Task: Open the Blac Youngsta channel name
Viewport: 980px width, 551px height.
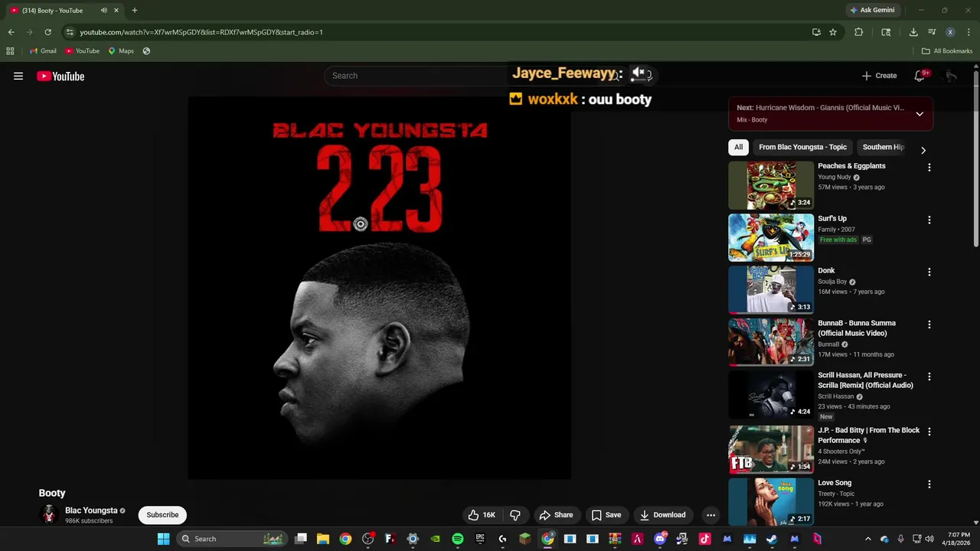Action: [91, 510]
